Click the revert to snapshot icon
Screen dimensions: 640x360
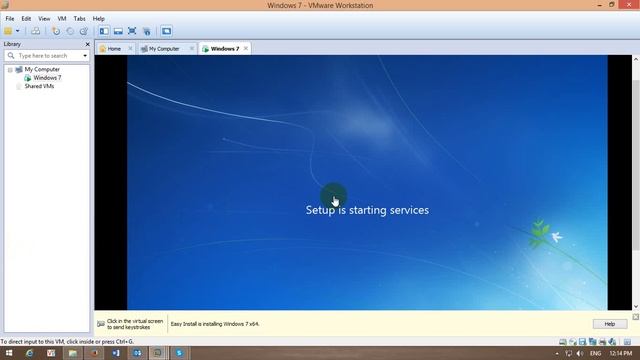point(70,31)
